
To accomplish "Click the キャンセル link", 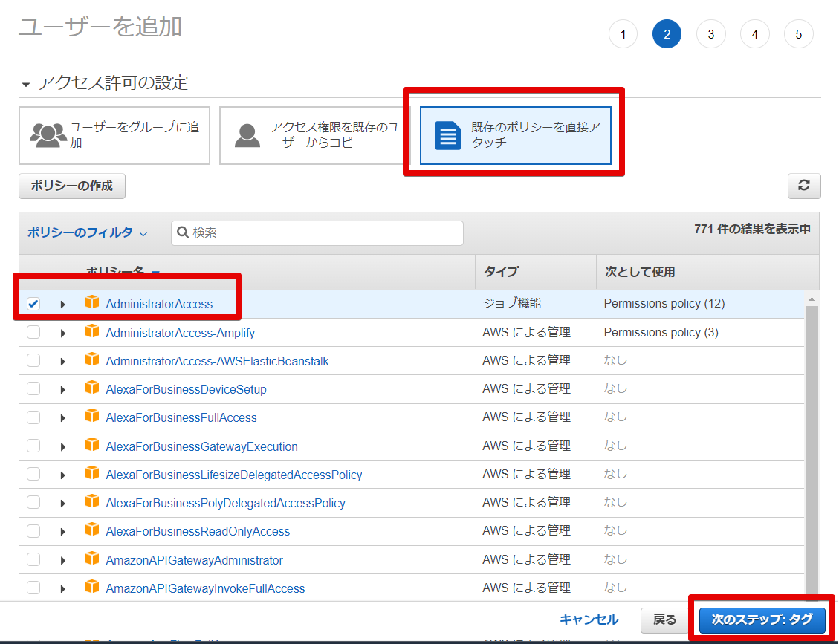I will [589, 619].
